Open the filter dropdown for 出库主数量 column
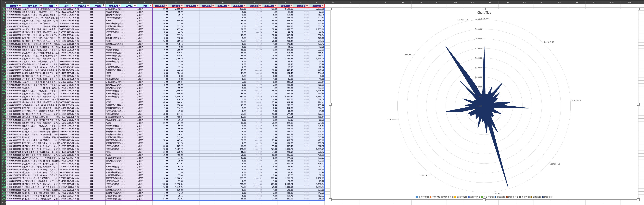 [x=166, y=6]
